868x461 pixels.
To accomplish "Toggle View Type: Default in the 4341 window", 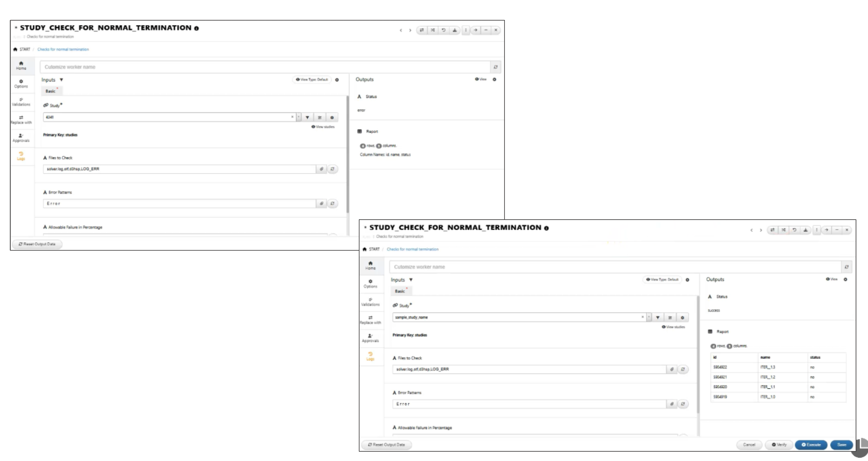I will coord(312,80).
